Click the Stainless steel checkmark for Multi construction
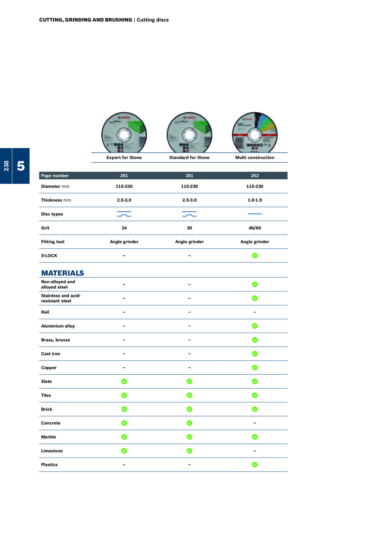The height and width of the screenshot is (555, 392). point(255,298)
